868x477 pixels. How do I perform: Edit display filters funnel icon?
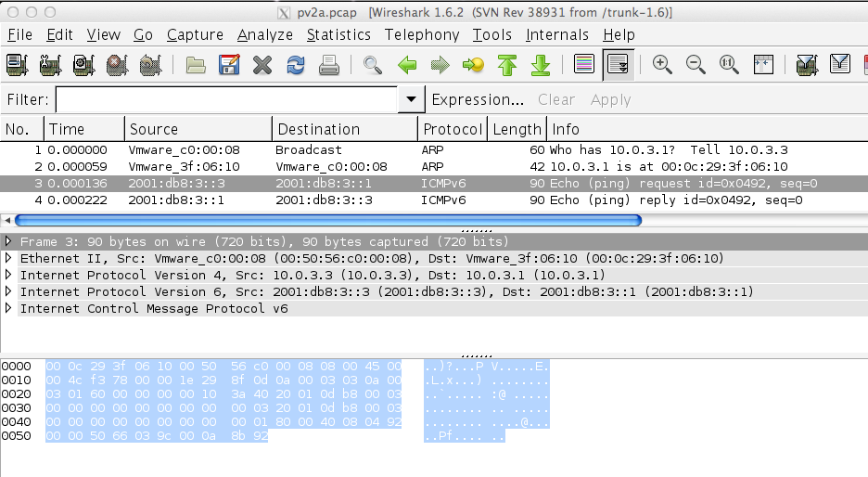(840, 64)
